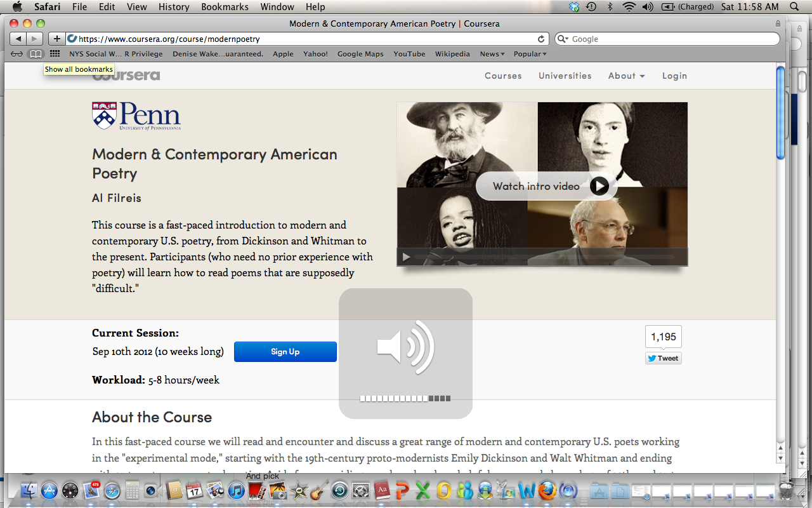Open the YouTube bookmark

(x=409, y=54)
